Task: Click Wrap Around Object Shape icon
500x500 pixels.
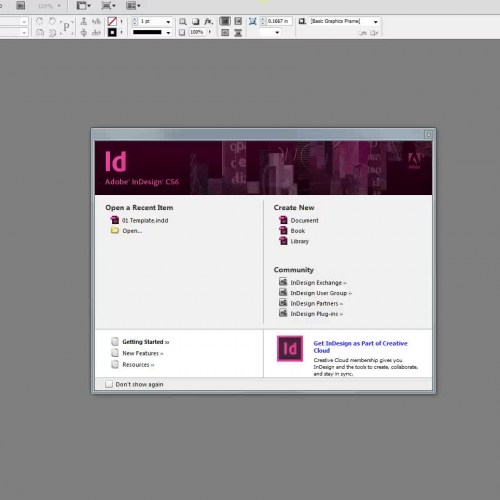Action: click(x=225, y=33)
